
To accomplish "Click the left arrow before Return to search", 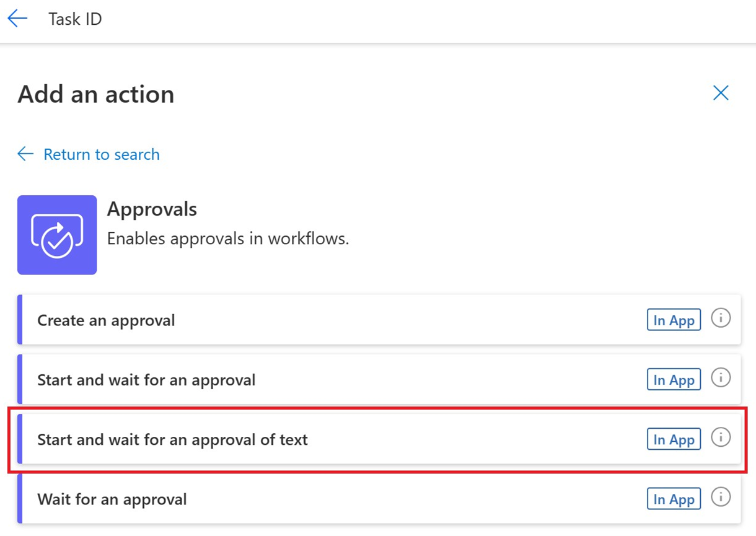I will pyautogui.click(x=25, y=154).
